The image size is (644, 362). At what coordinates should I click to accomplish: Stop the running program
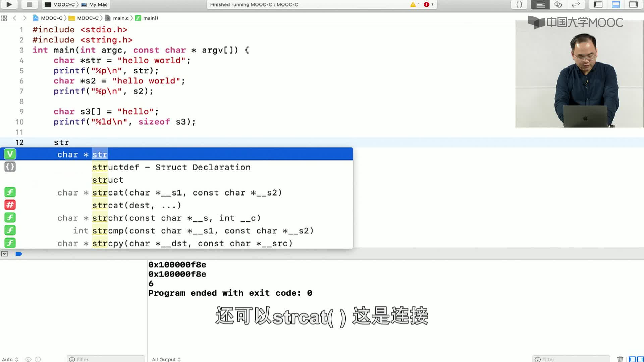(30, 4)
